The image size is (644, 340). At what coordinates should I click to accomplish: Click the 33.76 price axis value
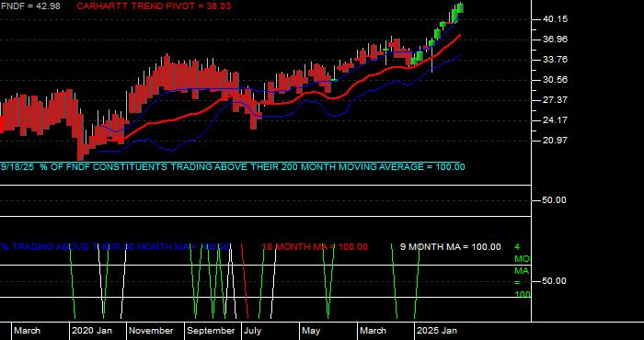(x=556, y=60)
